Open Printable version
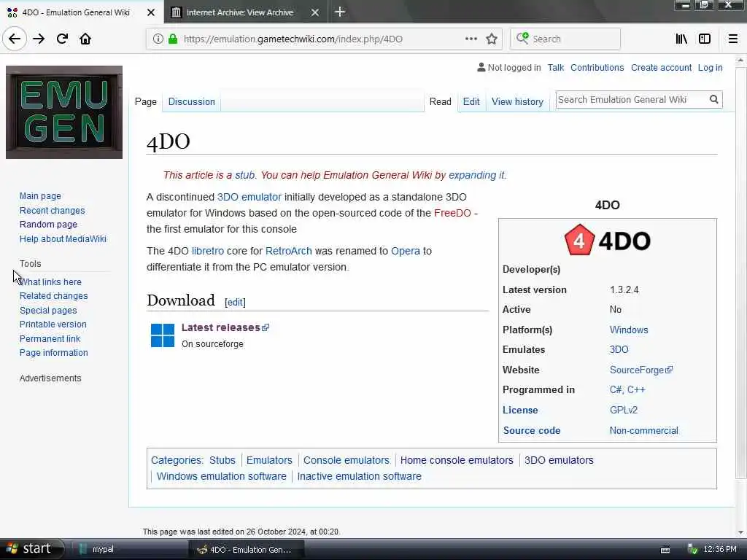The width and height of the screenshot is (747, 560). click(x=53, y=324)
